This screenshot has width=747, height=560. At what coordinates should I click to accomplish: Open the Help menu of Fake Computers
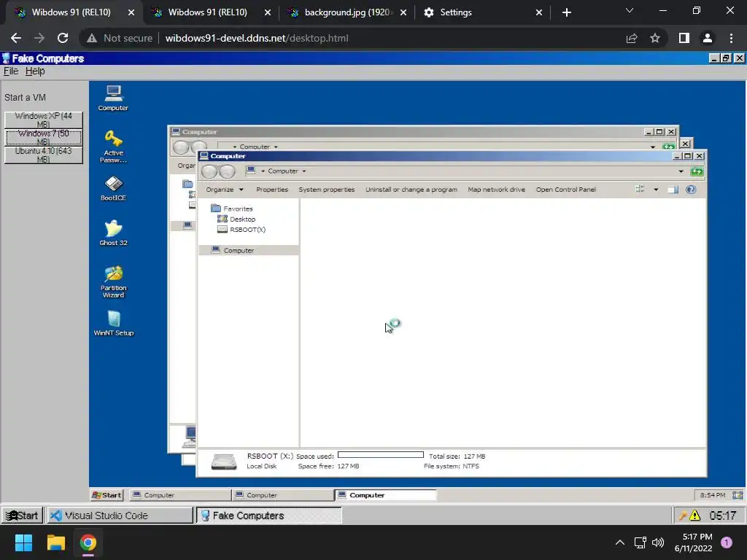pos(35,71)
